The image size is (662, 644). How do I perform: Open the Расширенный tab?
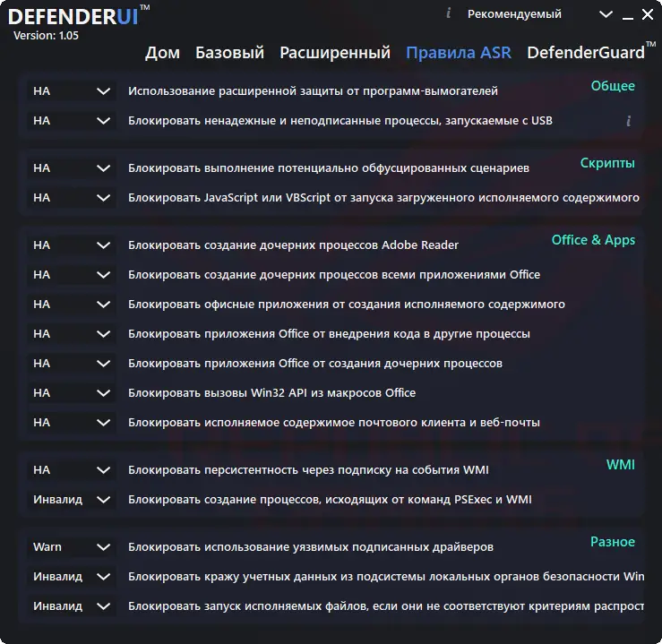tap(335, 53)
